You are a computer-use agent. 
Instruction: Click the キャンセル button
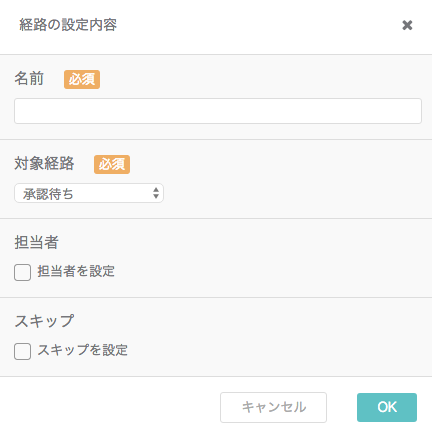pyautogui.click(x=273, y=407)
